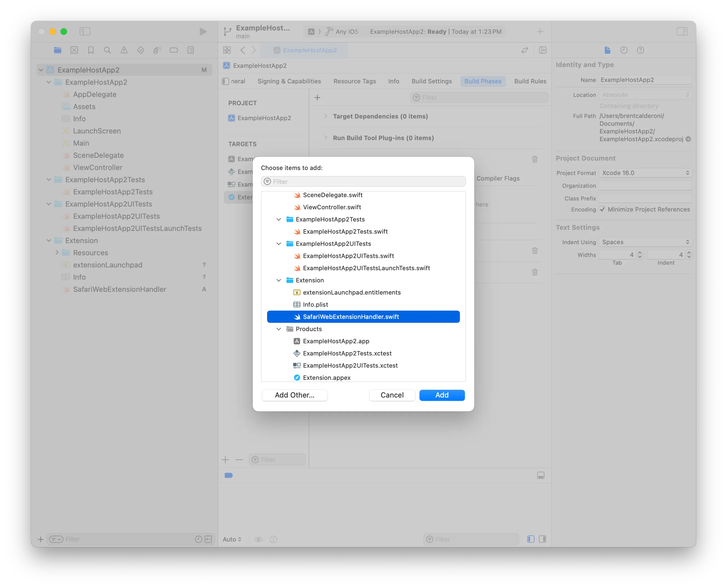This screenshot has height=588, width=727.
Task: Open the Source Control navigator icon
Action: coord(74,50)
